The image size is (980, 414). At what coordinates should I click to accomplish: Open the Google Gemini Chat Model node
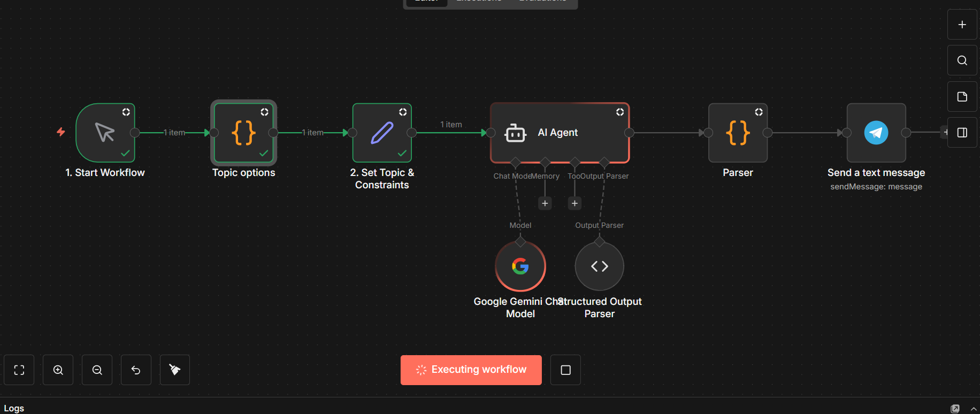coord(520,266)
